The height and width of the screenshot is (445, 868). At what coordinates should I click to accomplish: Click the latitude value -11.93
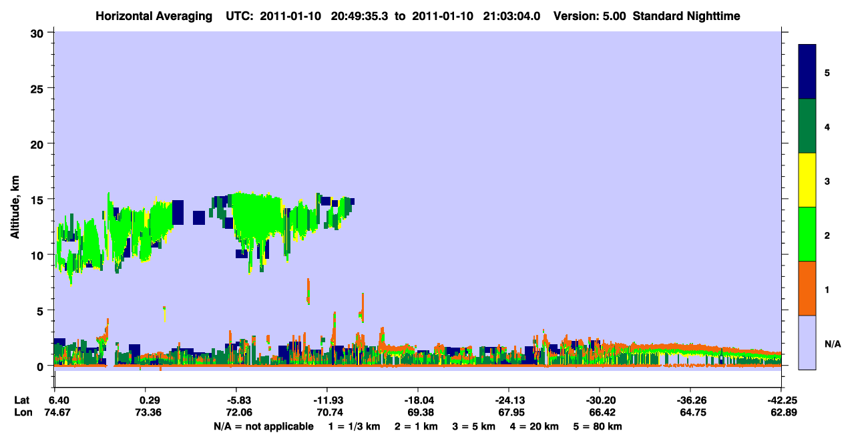click(327, 400)
